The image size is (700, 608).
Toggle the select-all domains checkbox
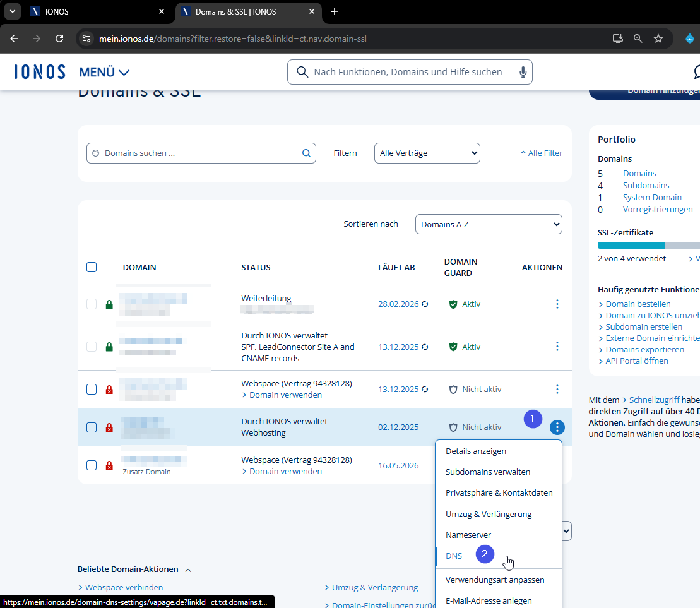(92, 267)
